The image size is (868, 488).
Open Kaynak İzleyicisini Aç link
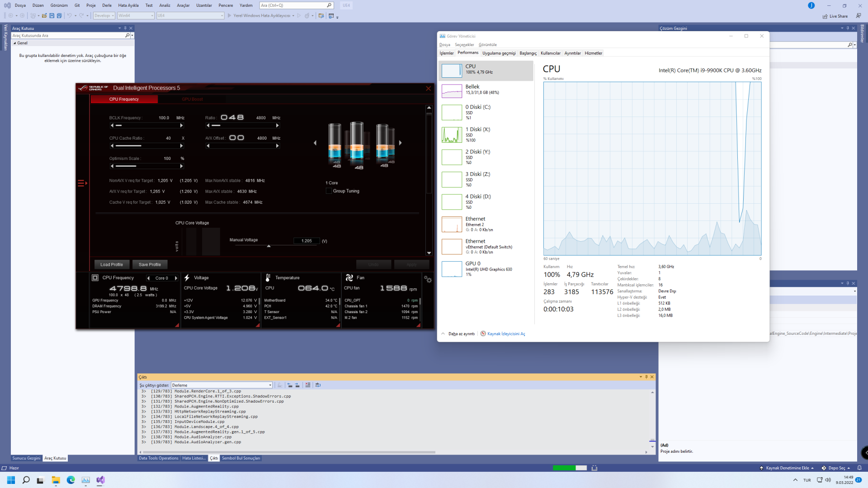[x=506, y=334]
